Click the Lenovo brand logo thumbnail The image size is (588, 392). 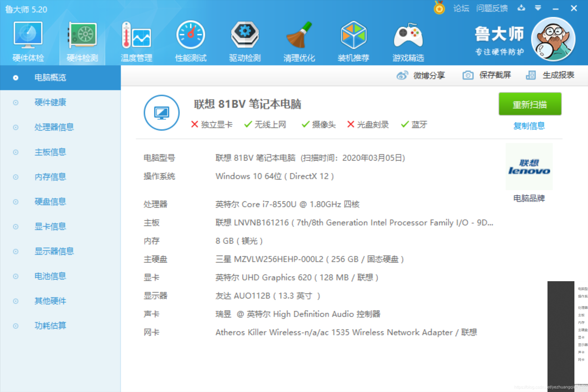click(x=529, y=166)
